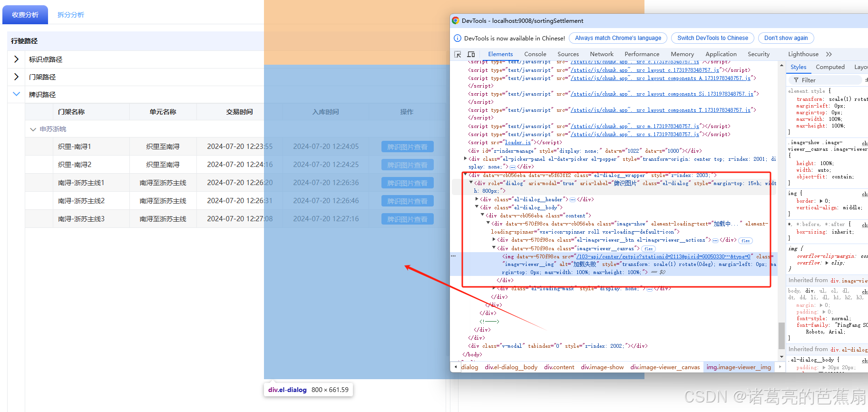The height and width of the screenshot is (412, 868).
Task: Collapse the image-viewer__canvas div node
Action: (494, 248)
